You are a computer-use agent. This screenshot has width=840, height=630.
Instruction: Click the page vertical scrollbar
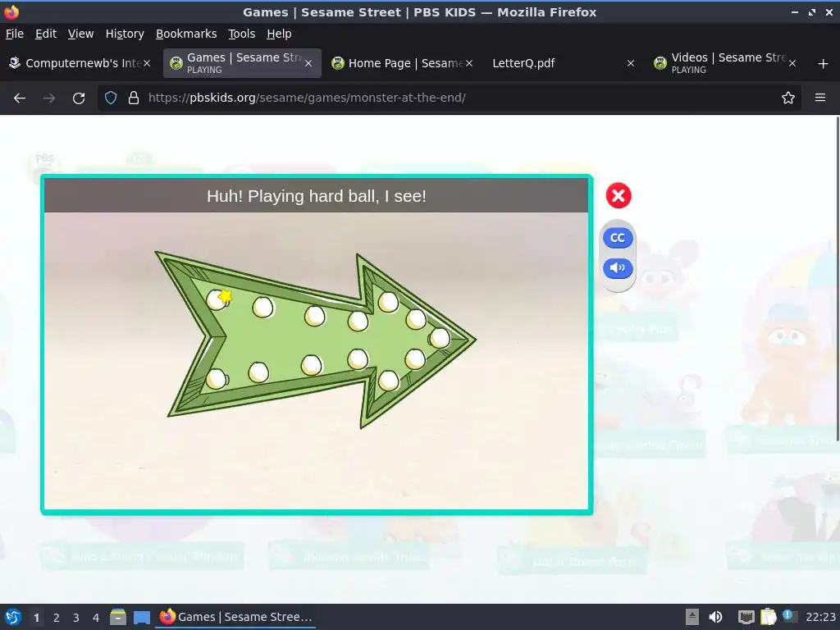click(x=837, y=279)
